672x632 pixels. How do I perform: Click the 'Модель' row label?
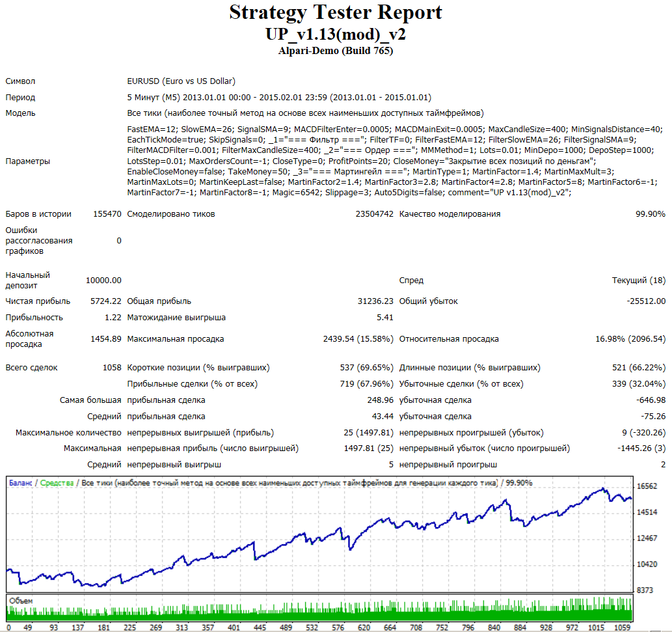pos(20,113)
